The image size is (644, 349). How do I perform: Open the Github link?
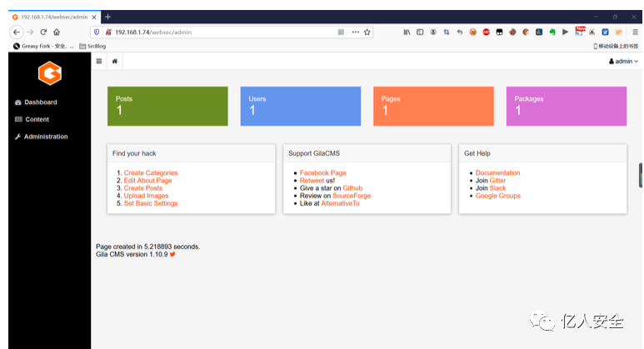pos(352,188)
